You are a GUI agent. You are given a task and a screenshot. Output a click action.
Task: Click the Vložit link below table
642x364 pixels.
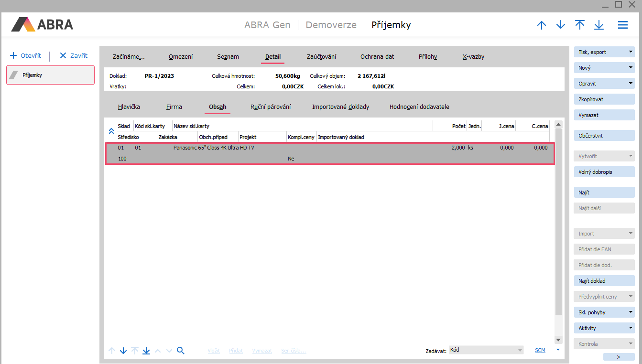pos(214,351)
